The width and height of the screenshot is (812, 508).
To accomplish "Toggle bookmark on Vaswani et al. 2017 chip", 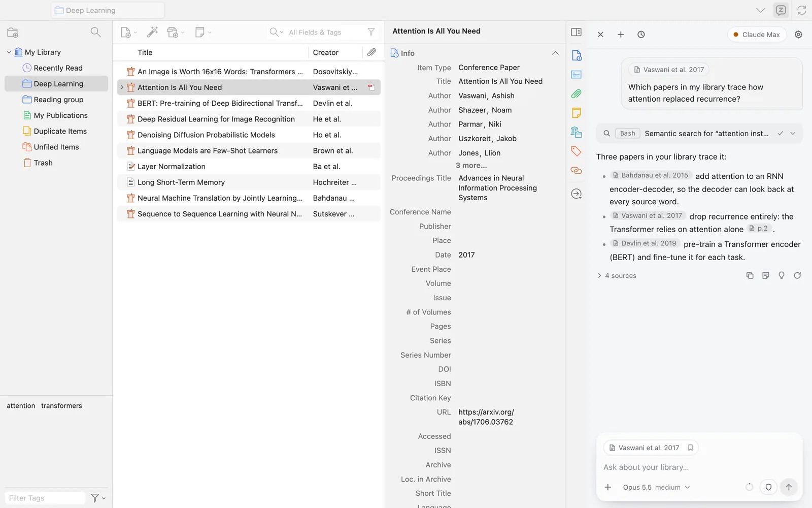I will pyautogui.click(x=690, y=448).
